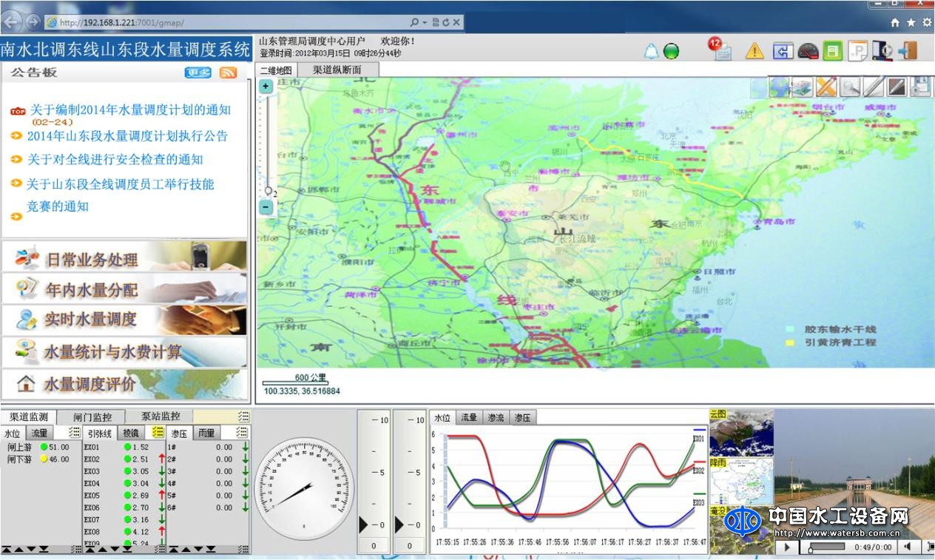Select the 流量 chart tab
The width and height of the screenshot is (935, 560).
(x=469, y=418)
